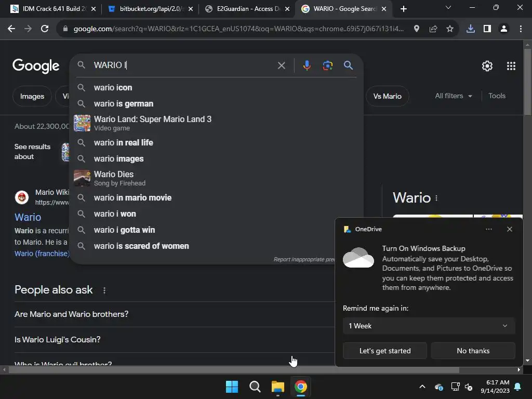Open the Wario result title link
Screen dimensions: 532x399
coord(28,217)
